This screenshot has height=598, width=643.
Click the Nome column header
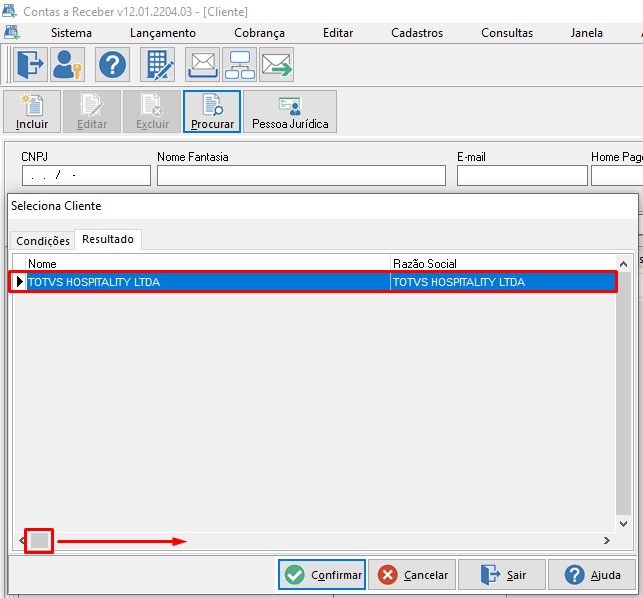tap(208, 263)
